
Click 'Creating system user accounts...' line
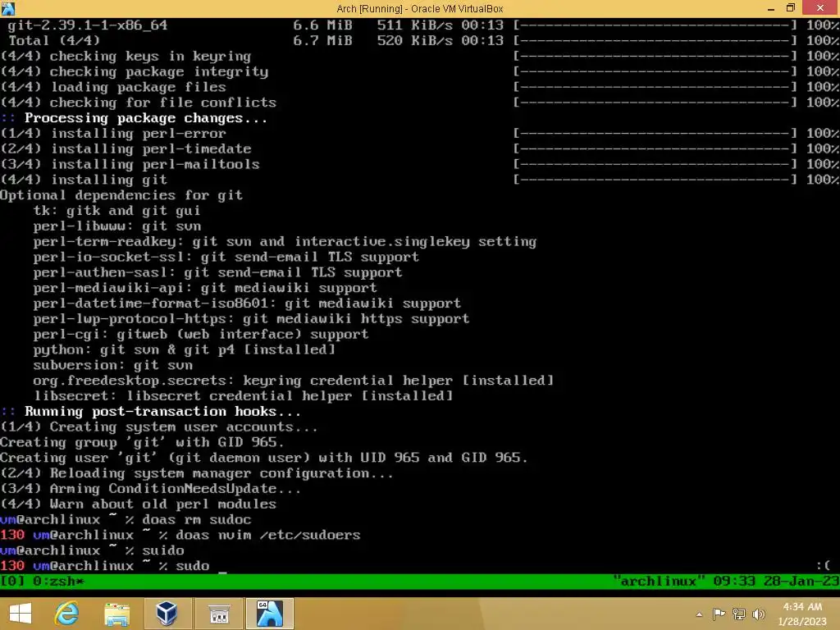point(158,427)
